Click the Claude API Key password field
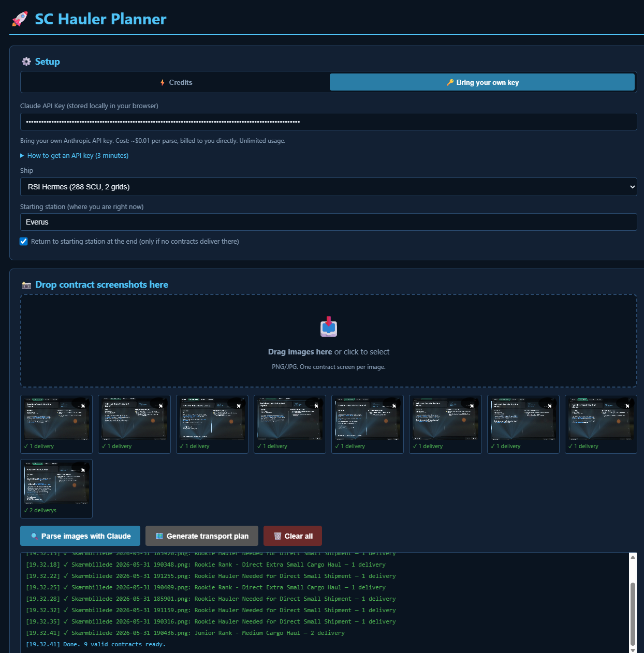Viewport: 644px width, 653px height. click(x=328, y=122)
